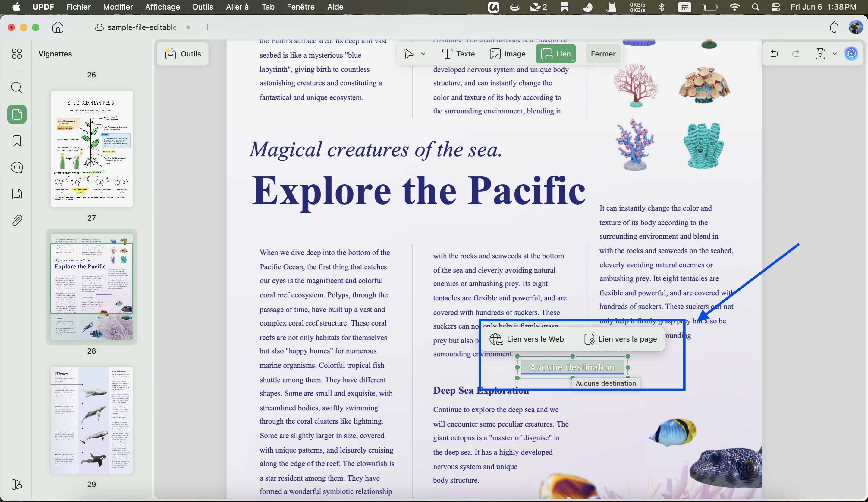Viewport: 868px width, 502px height.
Task: Click the Fermer button
Action: 603,54
